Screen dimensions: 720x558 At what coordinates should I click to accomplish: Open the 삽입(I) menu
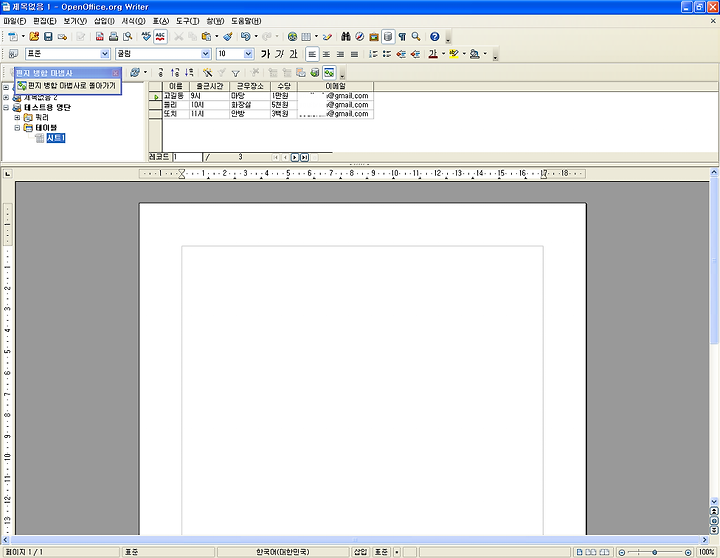tap(104, 21)
